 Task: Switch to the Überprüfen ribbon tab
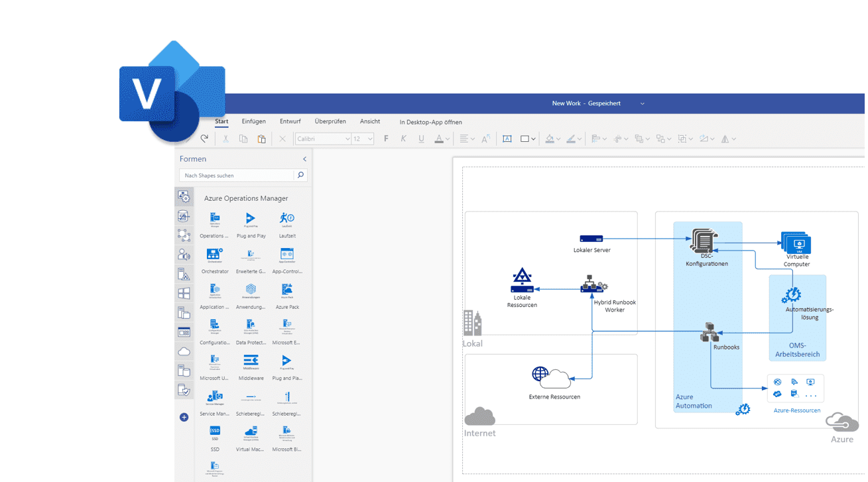(330, 121)
